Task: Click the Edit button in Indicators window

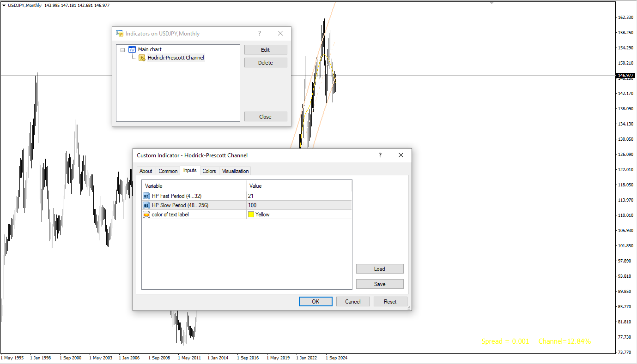Action: (x=266, y=50)
